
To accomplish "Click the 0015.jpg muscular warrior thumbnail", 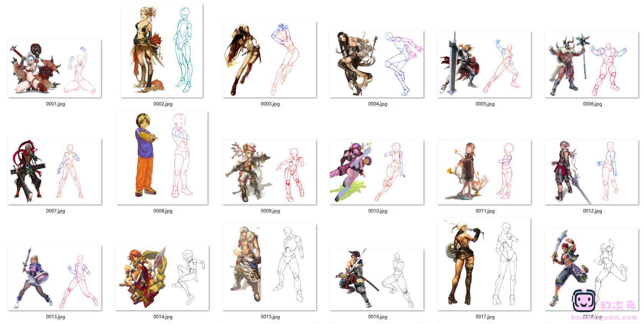I will 269,267.
